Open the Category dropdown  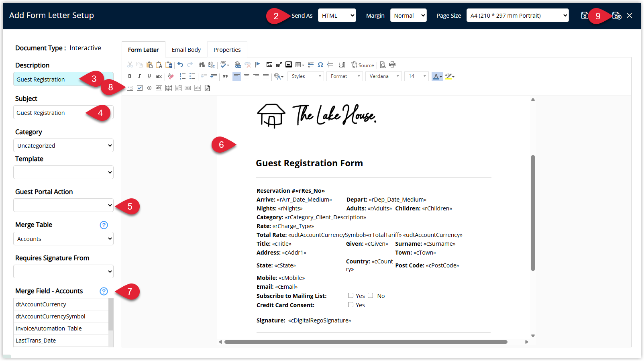(x=63, y=145)
